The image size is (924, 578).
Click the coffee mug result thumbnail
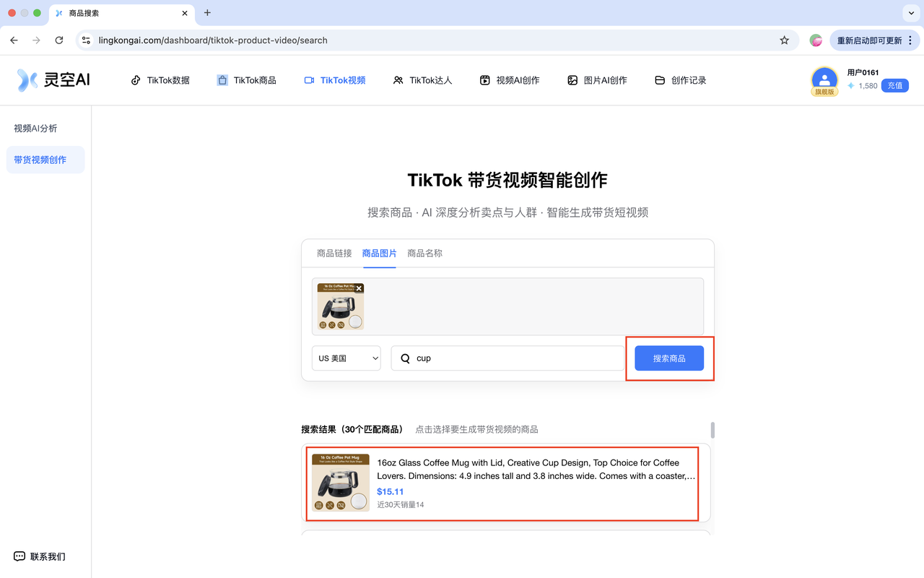pyautogui.click(x=341, y=483)
